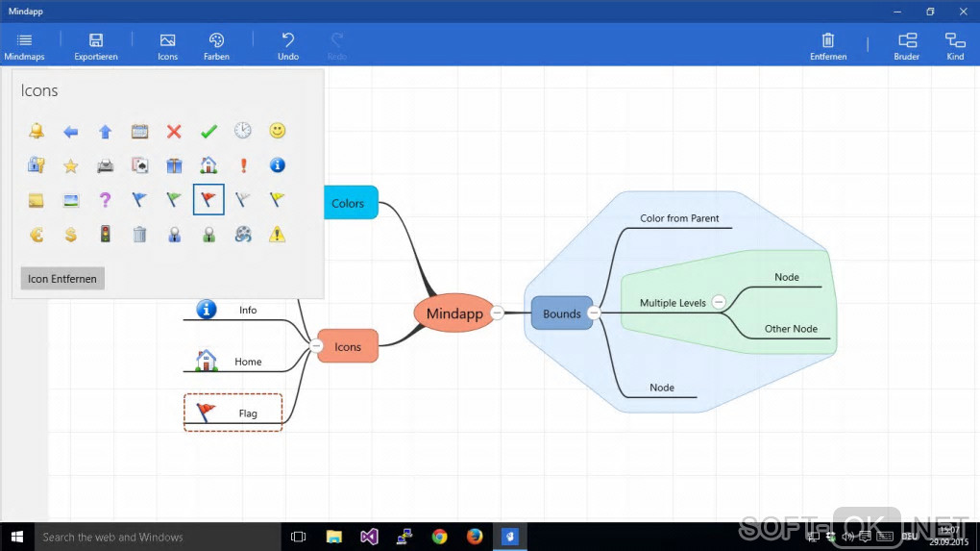This screenshot has height=551, width=980.
Task: Select the purple question mark icon
Action: click(105, 199)
